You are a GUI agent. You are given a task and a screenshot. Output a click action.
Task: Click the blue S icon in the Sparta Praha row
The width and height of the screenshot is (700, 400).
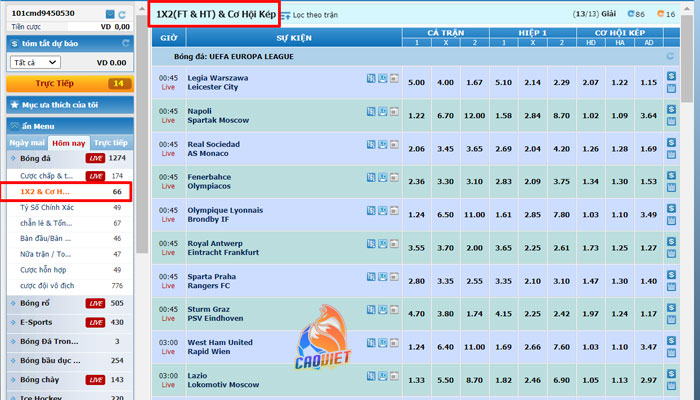pos(671,275)
